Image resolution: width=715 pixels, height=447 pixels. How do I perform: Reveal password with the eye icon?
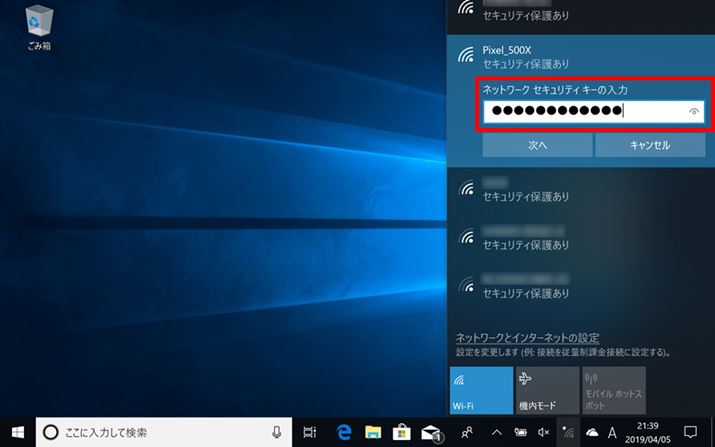pyautogui.click(x=694, y=111)
